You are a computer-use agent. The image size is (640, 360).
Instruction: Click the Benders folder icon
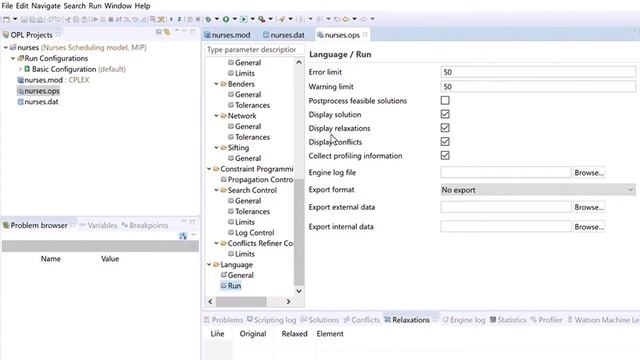[223, 84]
